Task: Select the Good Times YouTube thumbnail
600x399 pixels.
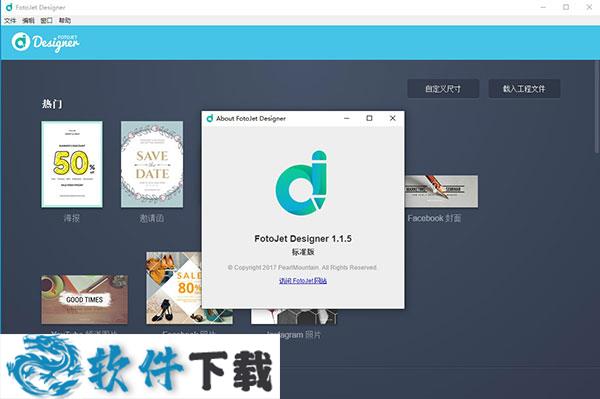Action: tap(85, 300)
